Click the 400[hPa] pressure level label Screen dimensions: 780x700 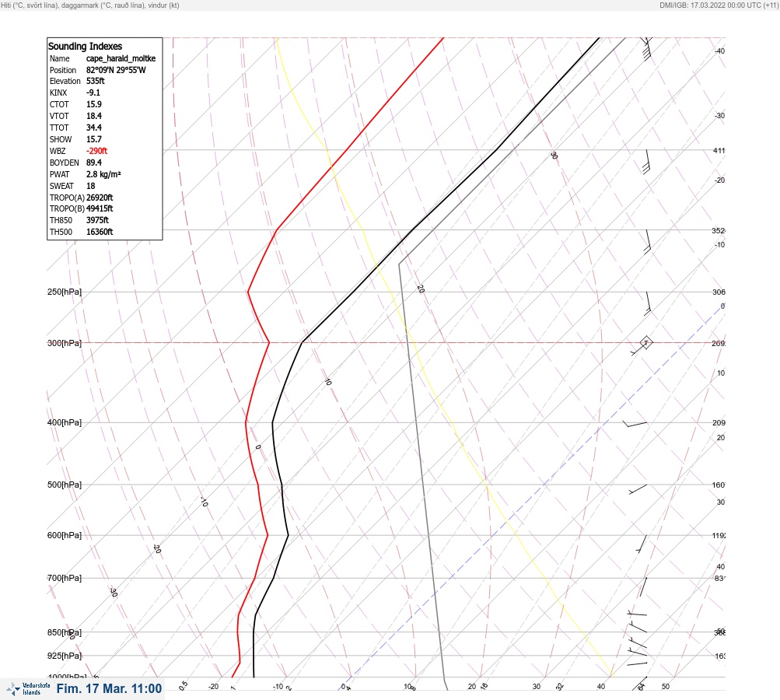65,422
